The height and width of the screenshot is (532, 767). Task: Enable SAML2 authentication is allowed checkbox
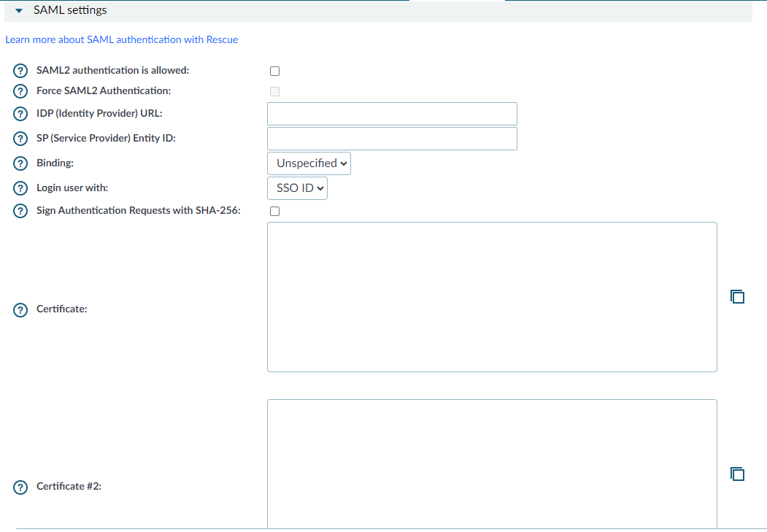coord(274,71)
